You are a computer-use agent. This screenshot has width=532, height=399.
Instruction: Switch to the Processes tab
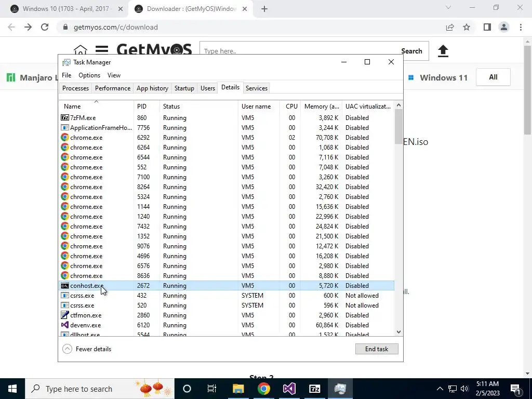coord(75,88)
